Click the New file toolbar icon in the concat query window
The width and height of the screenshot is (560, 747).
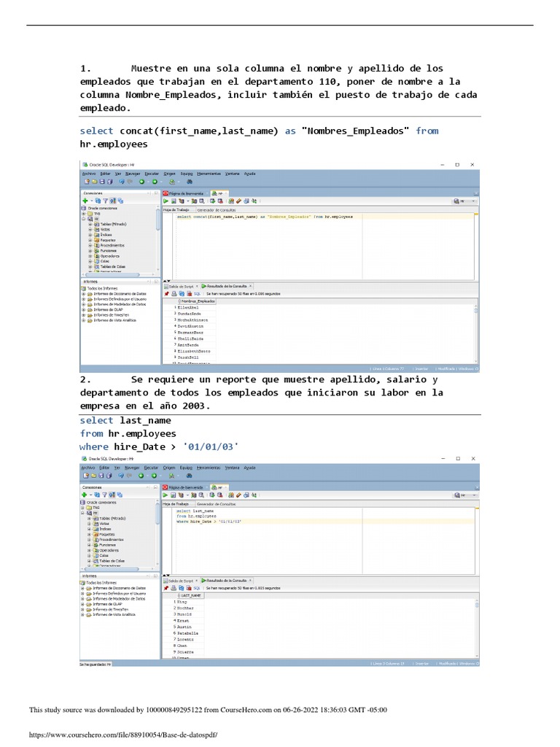point(87,182)
